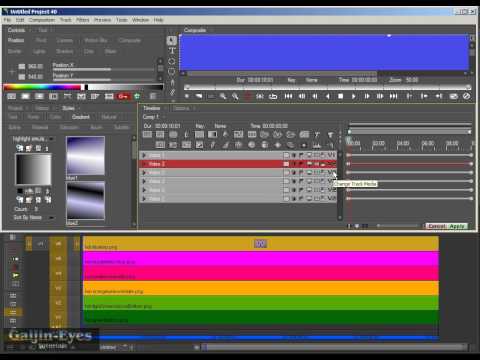Expand the red highlighted track
Viewport: 480px width, 360px height.
tap(144, 164)
